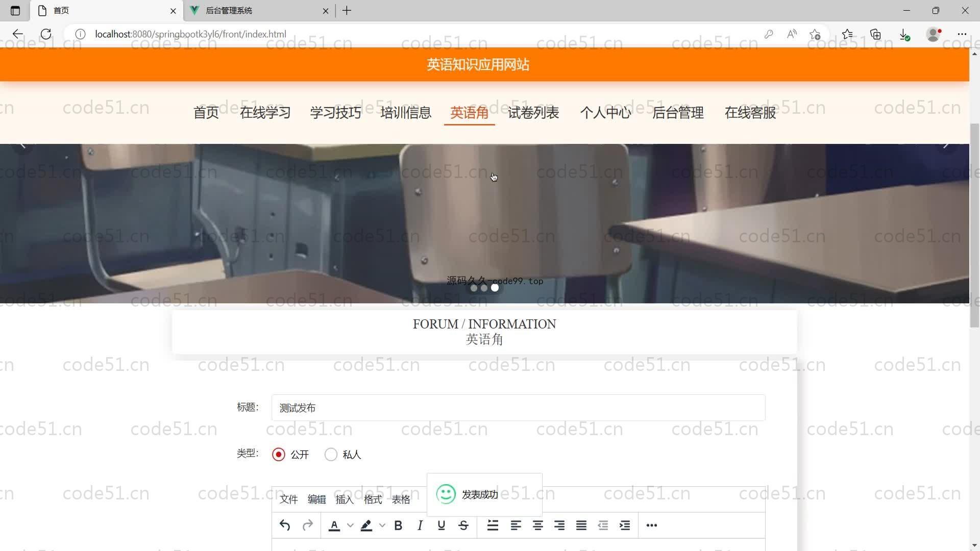The width and height of the screenshot is (980, 551).
Task: Select second carousel indicator dot
Action: (x=484, y=288)
